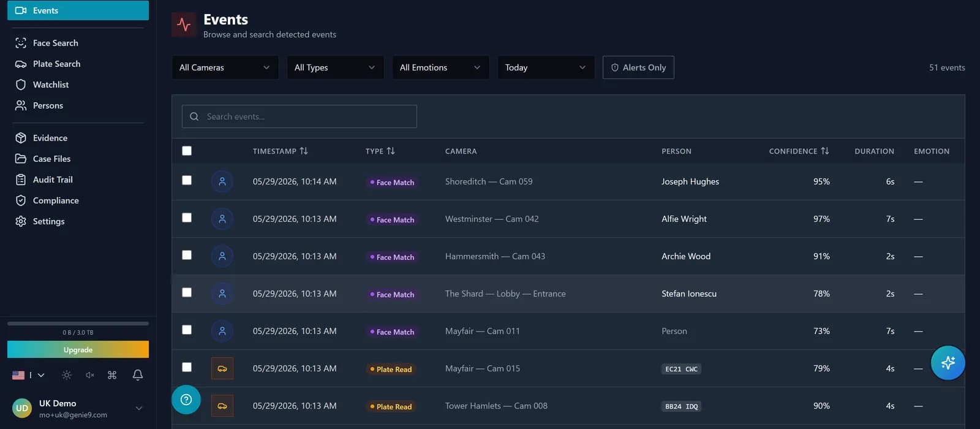Click the name Stefan Ionescu
This screenshot has height=429, width=980.
point(689,294)
